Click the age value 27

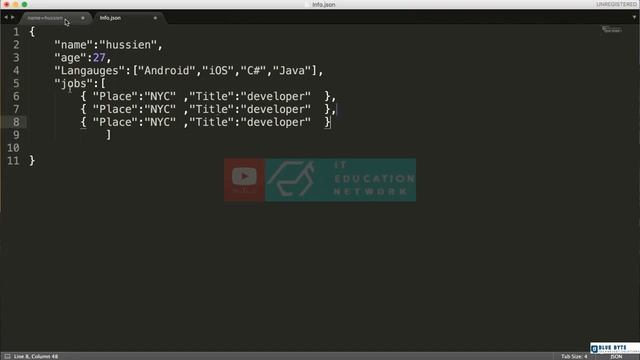point(99,58)
